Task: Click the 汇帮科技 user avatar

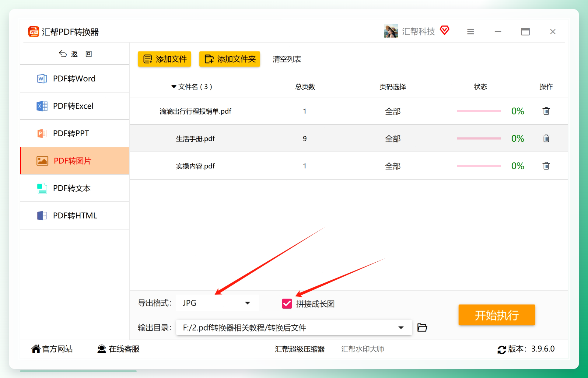Action: pos(391,31)
